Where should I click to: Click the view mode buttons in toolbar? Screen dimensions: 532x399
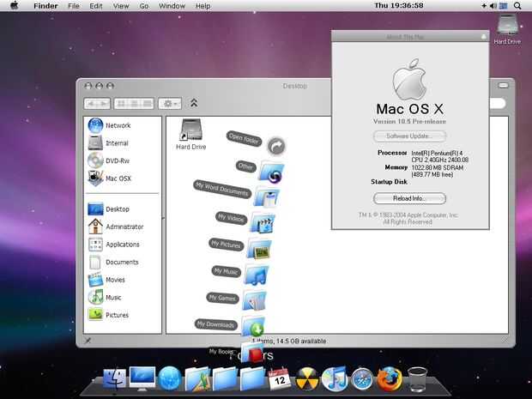coord(134,104)
